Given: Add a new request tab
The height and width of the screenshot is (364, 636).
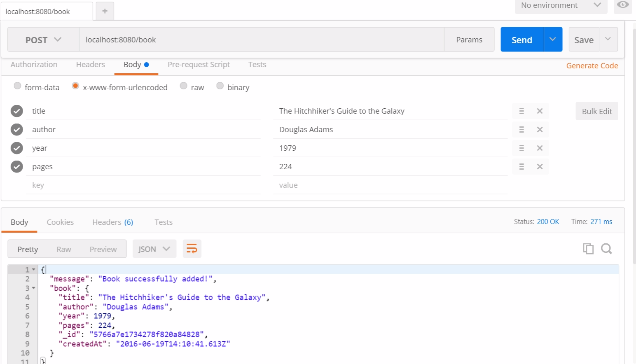Looking at the screenshot, I should pos(105,11).
